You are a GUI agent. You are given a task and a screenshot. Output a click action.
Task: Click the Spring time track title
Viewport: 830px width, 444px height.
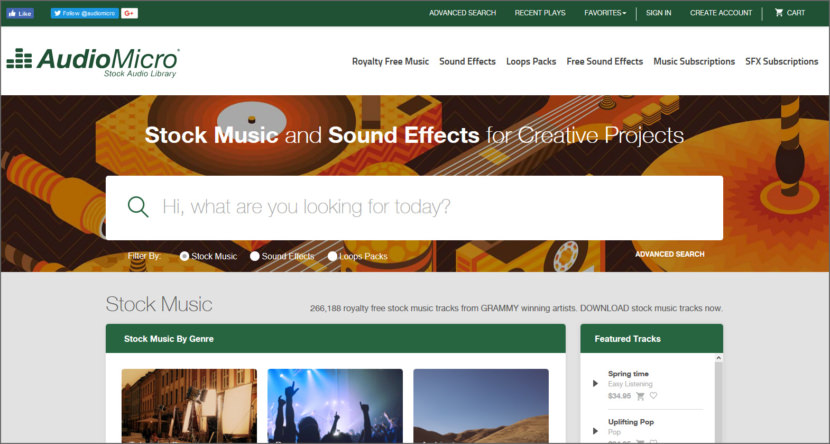[628, 374]
